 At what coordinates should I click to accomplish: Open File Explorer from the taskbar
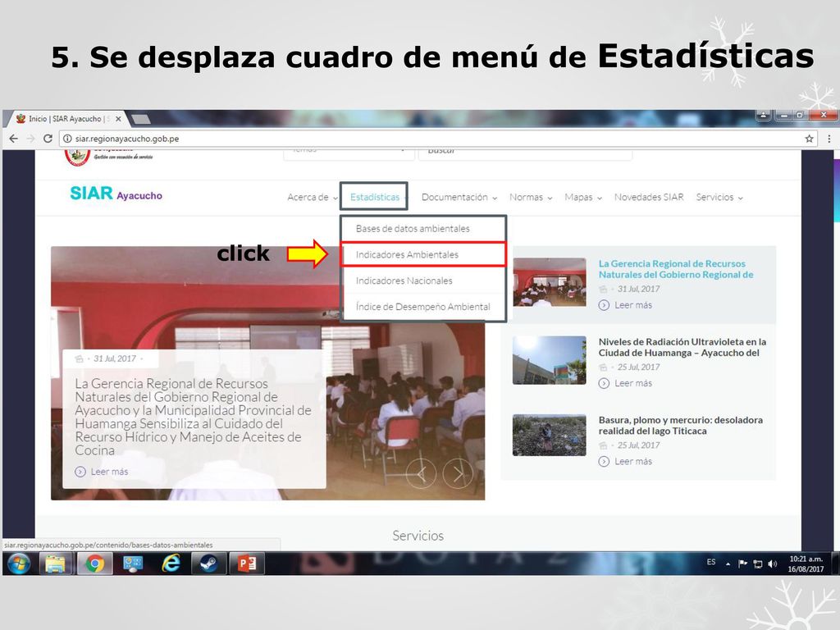pyautogui.click(x=55, y=564)
